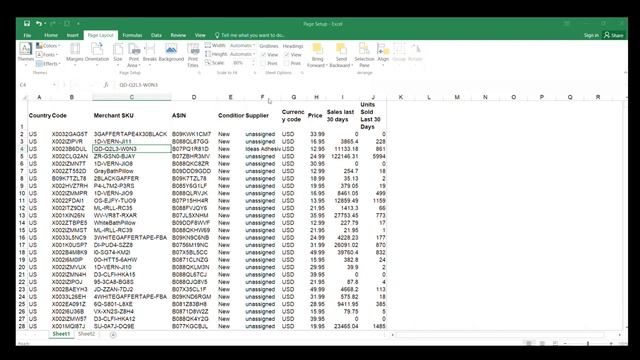Customize Quick Access Toolbar dropdown
The width and height of the screenshot is (640, 360).
coord(78,24)
